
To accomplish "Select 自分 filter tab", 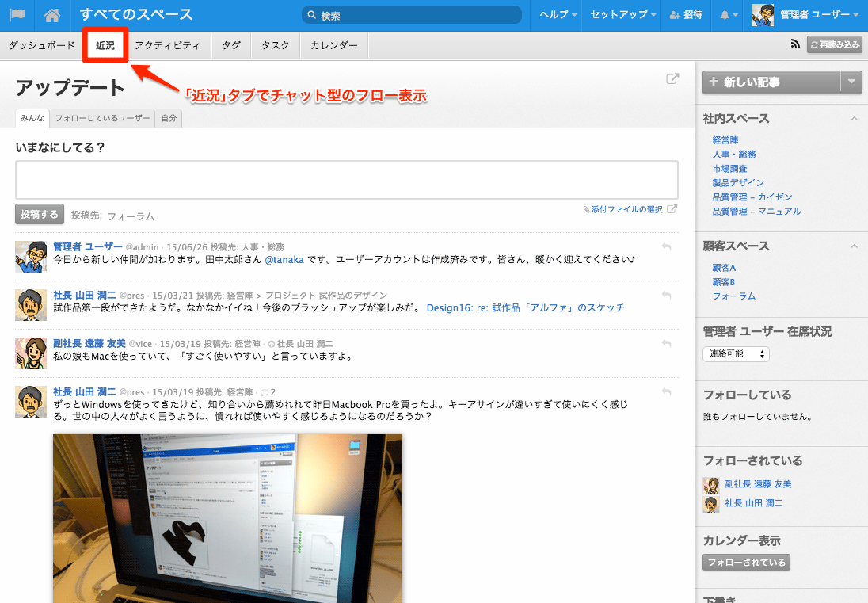I will point(169,118).
